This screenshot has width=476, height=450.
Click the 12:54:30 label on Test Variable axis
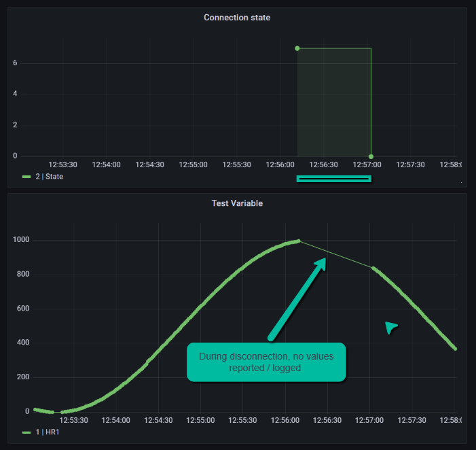point(158,421)
